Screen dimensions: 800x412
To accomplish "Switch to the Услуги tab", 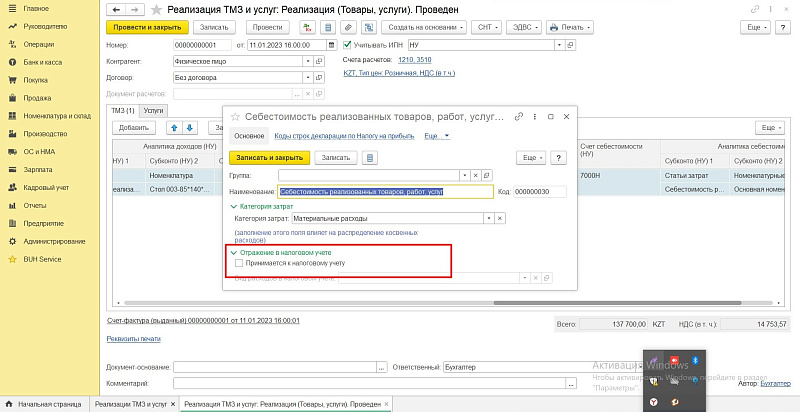I will [153, 110].
